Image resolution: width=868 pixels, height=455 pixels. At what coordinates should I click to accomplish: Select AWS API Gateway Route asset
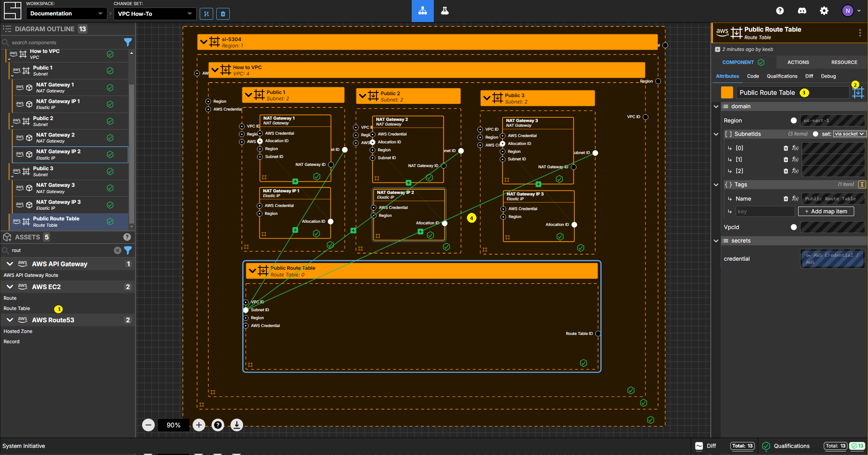click(x=31, y=275)
